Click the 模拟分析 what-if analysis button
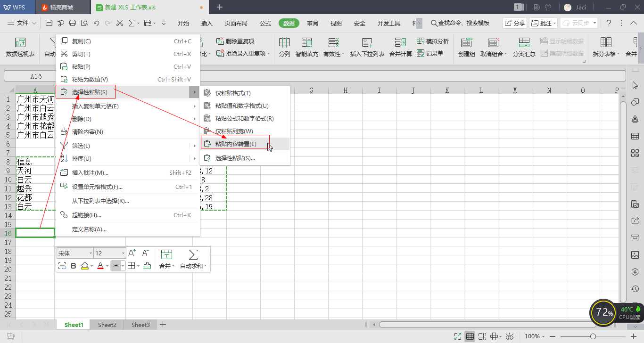This screenshot has width=644, height=343. point(433,41)
